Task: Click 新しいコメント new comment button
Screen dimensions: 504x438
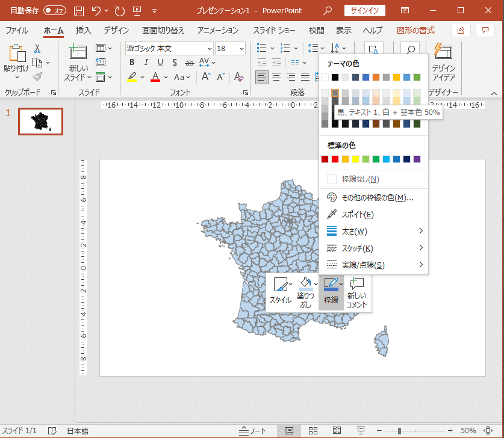Action: pos(357,292)
